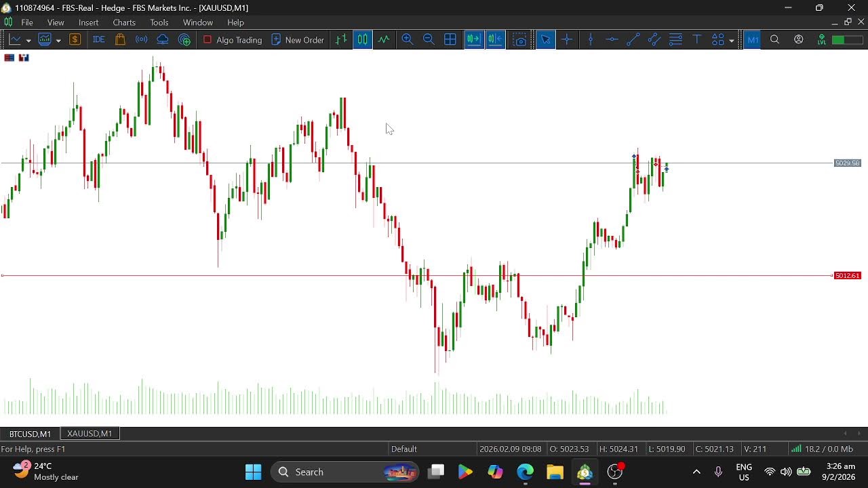Open the Signals broadcast icon
This screenshot has width=868, height=488.
pos(141,40)
